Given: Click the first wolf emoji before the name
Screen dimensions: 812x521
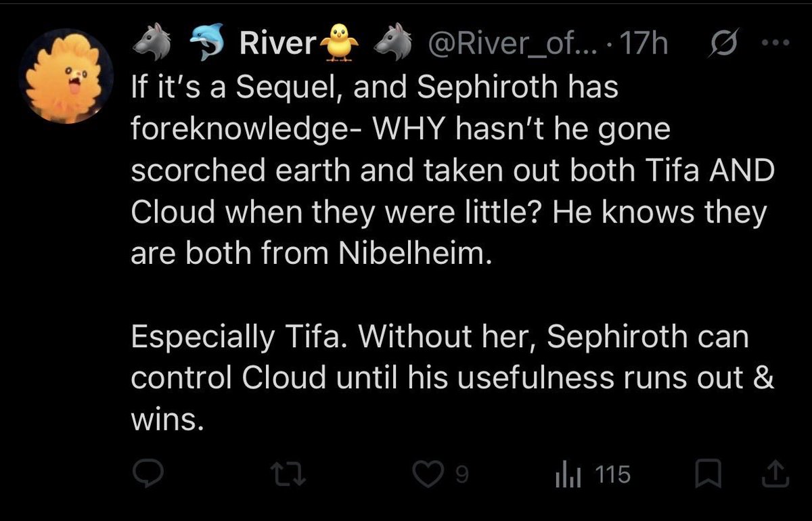Looking at the screenshot, I should pyautogui.click(x=149, y=45).
